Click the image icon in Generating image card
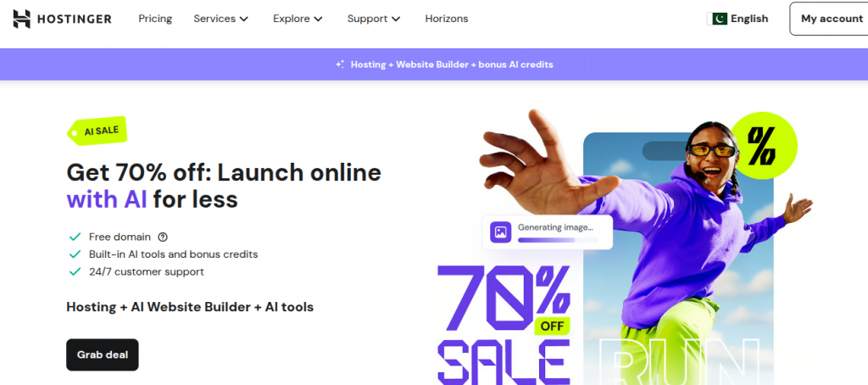 click(501, 232)
